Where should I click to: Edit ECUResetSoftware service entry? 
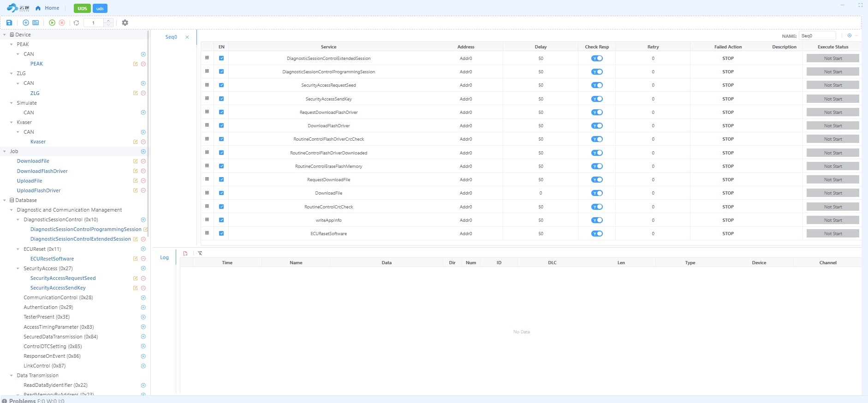(x=136, y=259)
